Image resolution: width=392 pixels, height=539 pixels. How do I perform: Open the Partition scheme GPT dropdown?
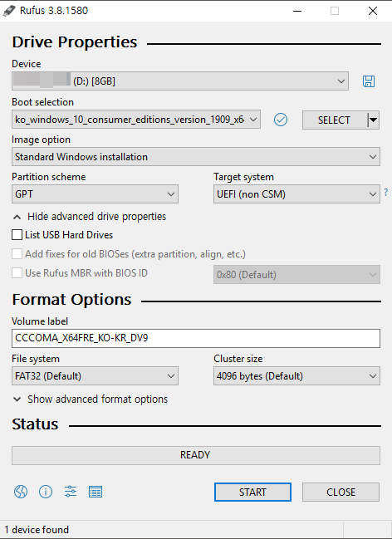coord(95,194)
